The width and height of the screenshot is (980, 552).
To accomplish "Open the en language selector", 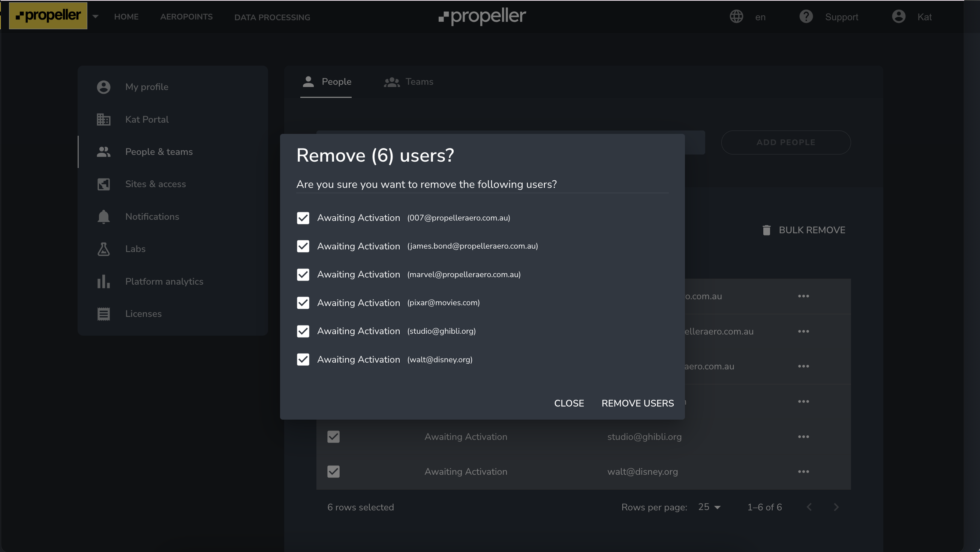I will coord(760,17).
